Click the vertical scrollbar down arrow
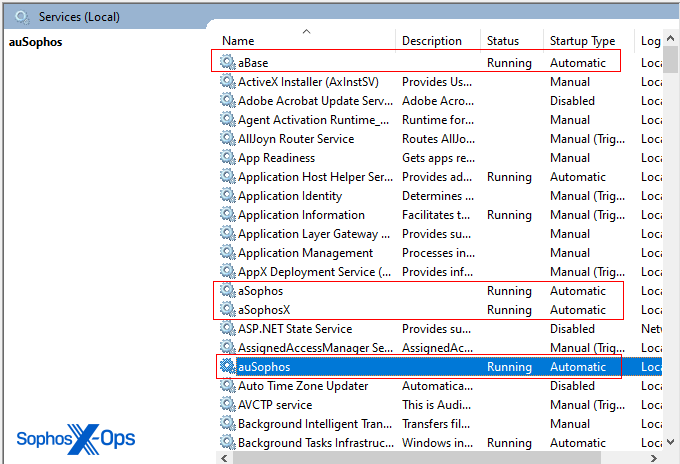 (x=670, y=442)
